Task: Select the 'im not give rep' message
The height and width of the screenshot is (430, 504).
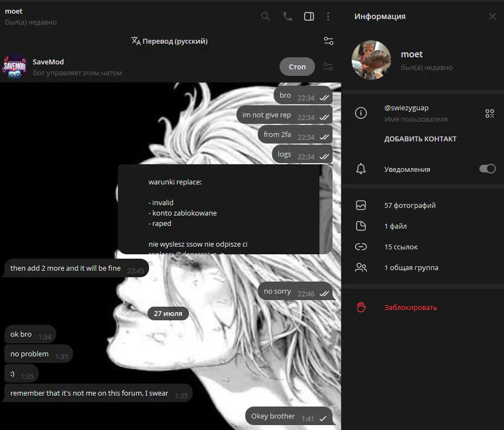Action: coord(284,115)
